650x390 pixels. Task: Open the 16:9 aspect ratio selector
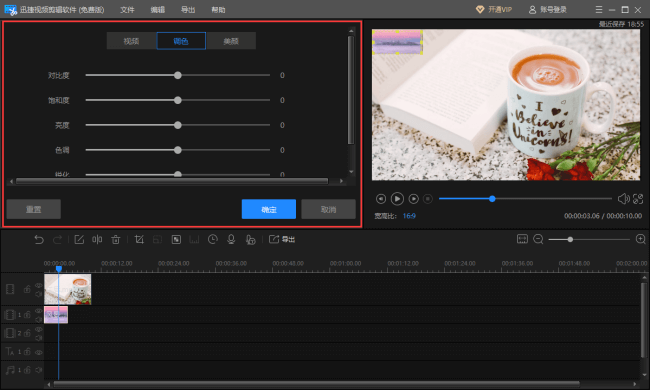point(409,216)
